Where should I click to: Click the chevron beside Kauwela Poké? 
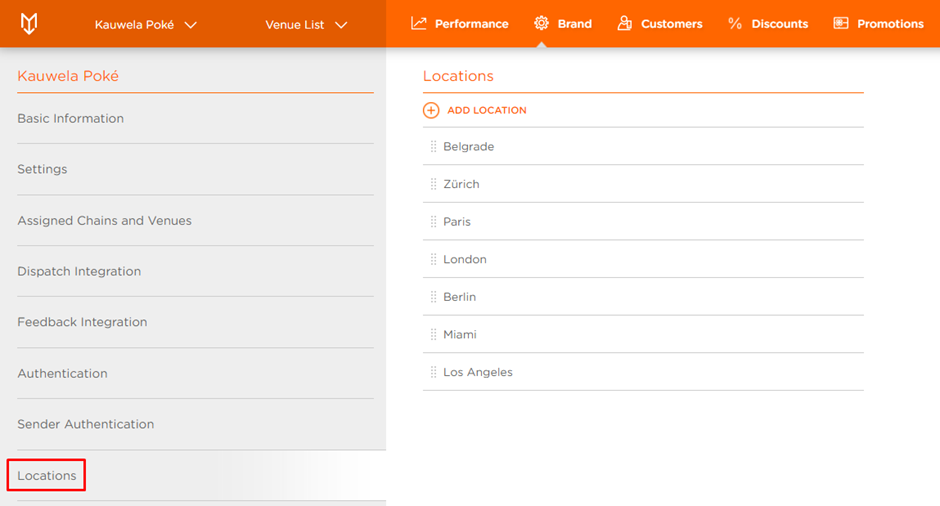click(x=191, y=25)
